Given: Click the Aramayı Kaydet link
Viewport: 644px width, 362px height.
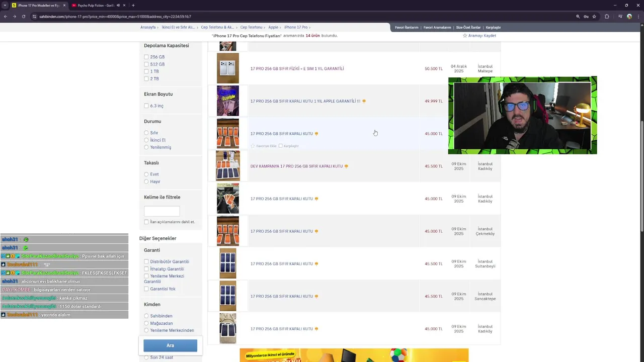Looking at the screenshot, I should coord(482,36).
